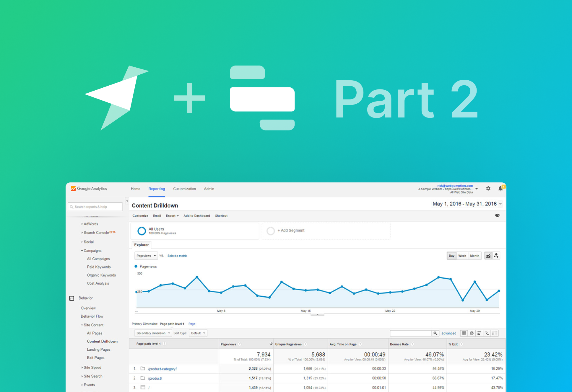Click the advanced filter link
The height and width of the screenshot is (392, 572).
point(449,333)
